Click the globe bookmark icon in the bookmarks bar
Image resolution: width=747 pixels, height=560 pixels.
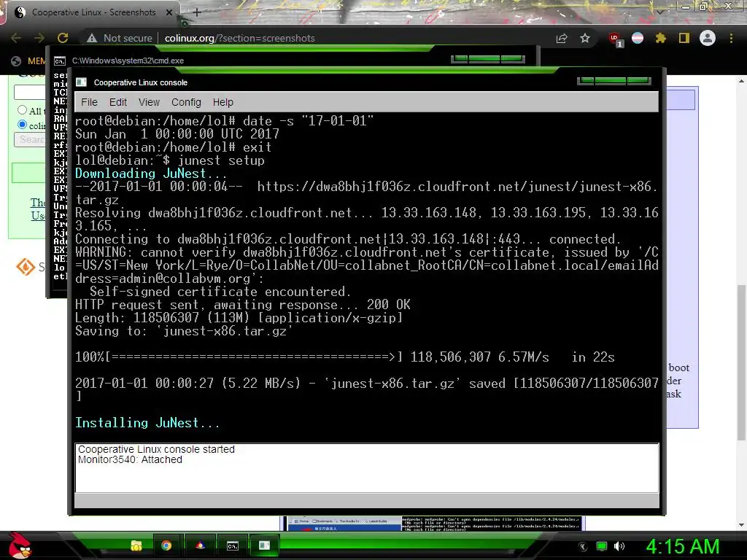tap(16, 61)
